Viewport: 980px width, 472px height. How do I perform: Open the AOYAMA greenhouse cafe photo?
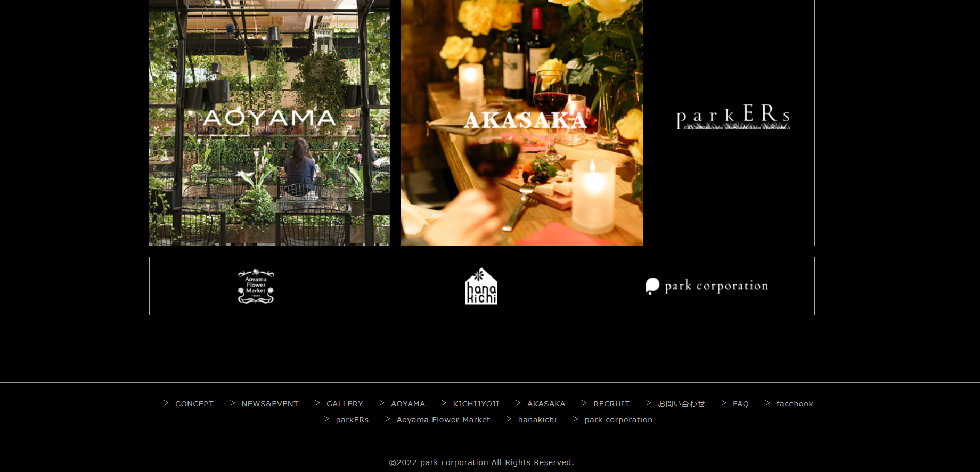269,123
